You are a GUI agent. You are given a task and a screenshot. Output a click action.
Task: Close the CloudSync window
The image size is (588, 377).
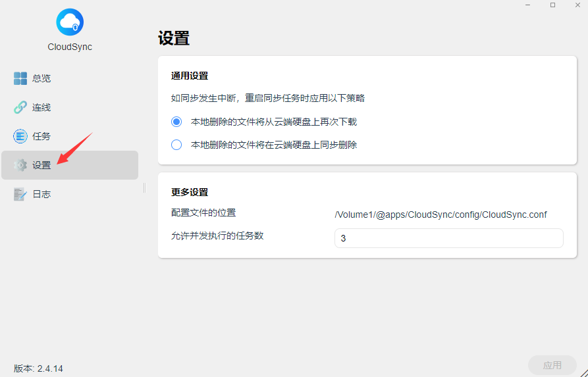(577, 5)
